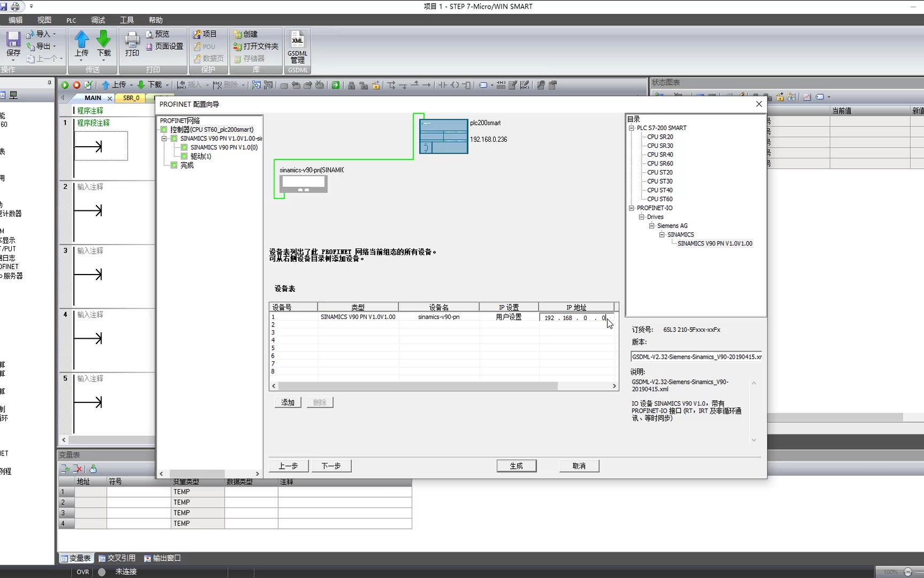The width and height of the screenshot is (924, 578).
Task: Open the 视图 (View) menu
Action: coord(44,20)
